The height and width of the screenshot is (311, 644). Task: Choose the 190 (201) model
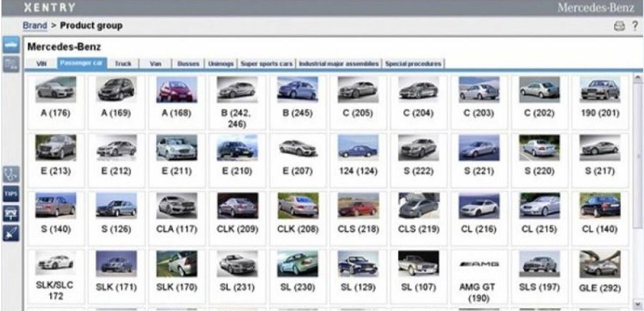(600, 102)
